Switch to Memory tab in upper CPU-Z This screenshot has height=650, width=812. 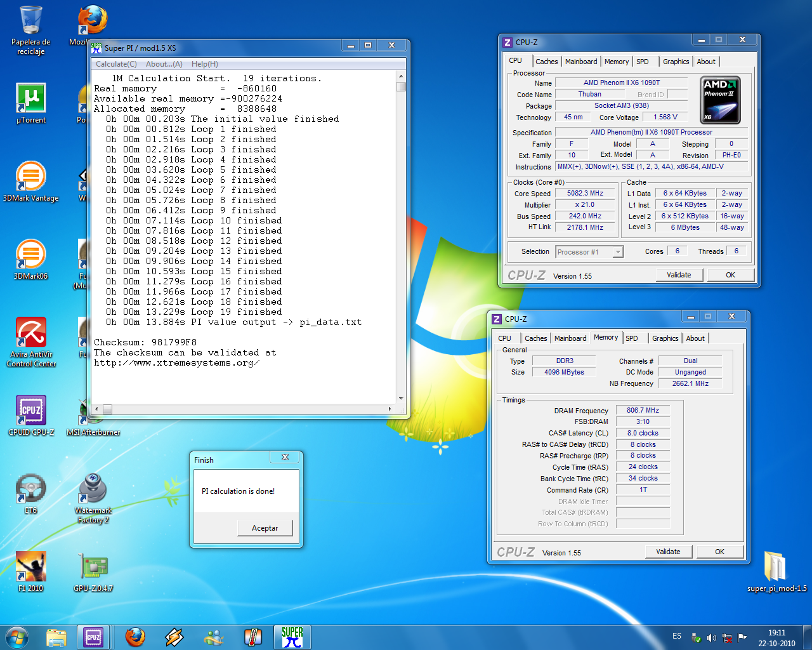pyautogui.click(x=617, y=62)
